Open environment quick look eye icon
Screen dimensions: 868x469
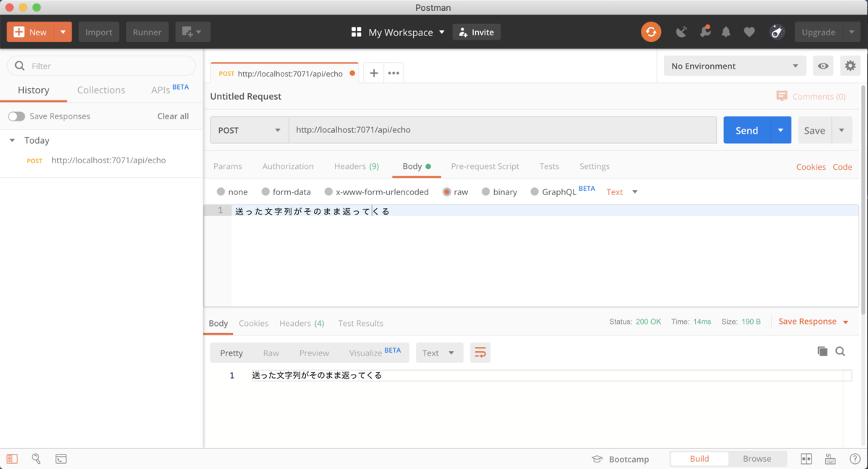[x=823, y=66]
